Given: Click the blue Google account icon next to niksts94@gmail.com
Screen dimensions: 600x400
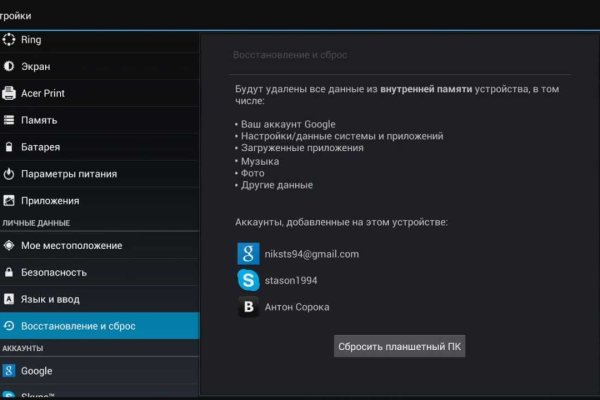Looking at the screenshot, I should (x=248, y=254).
